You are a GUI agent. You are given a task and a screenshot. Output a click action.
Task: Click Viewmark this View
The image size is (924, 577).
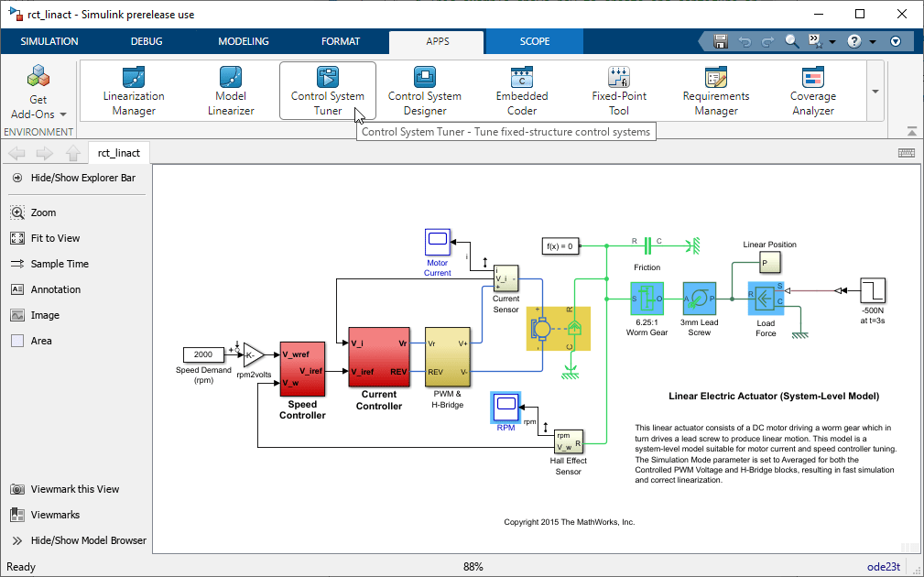65,489
